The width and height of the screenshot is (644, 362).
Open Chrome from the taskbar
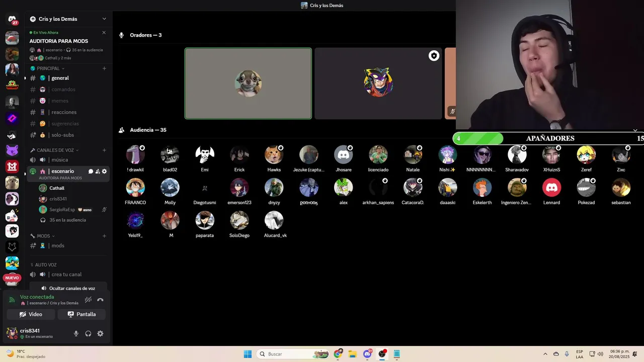[x=338, y=354]
